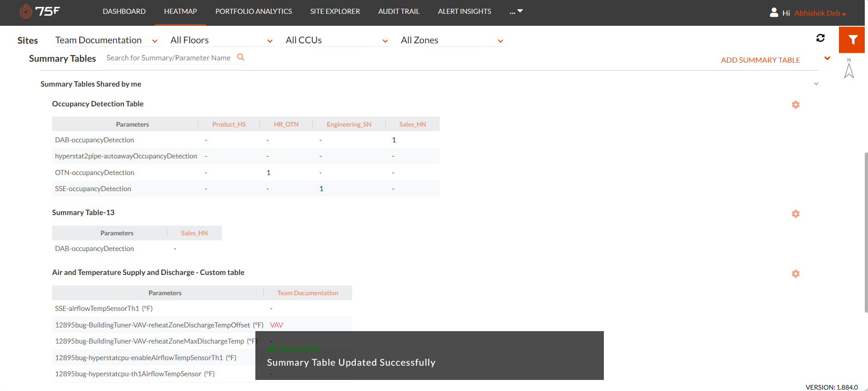
Task: Collapse the Summary Tables section chevron
Action: click(827, 58)
